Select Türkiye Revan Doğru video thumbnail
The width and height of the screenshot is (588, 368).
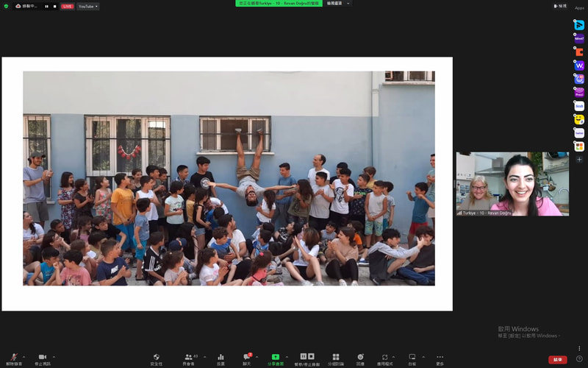point(512,184)
